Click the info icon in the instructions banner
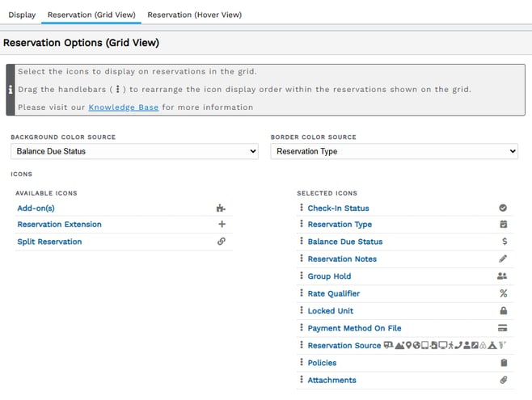 click(11, 90)
